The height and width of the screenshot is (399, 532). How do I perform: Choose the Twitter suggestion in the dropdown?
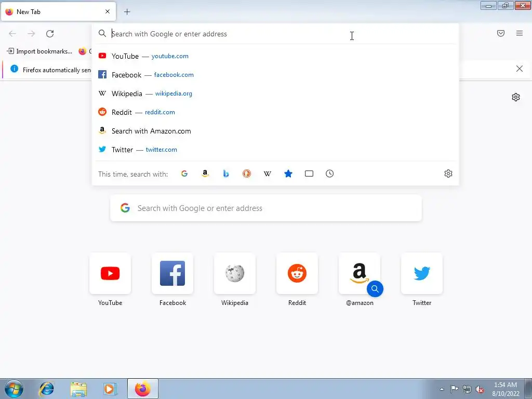275,150
